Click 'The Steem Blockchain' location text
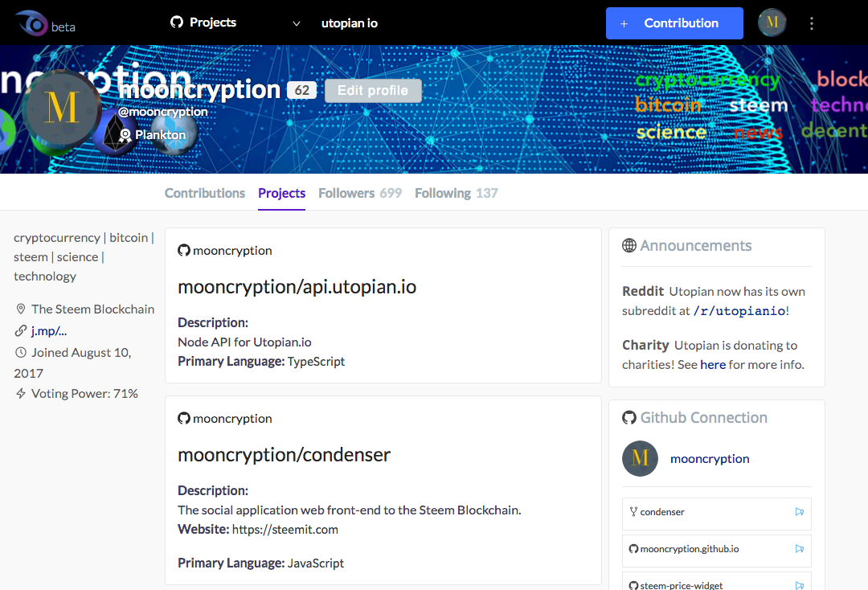 [x=93, y=309]
